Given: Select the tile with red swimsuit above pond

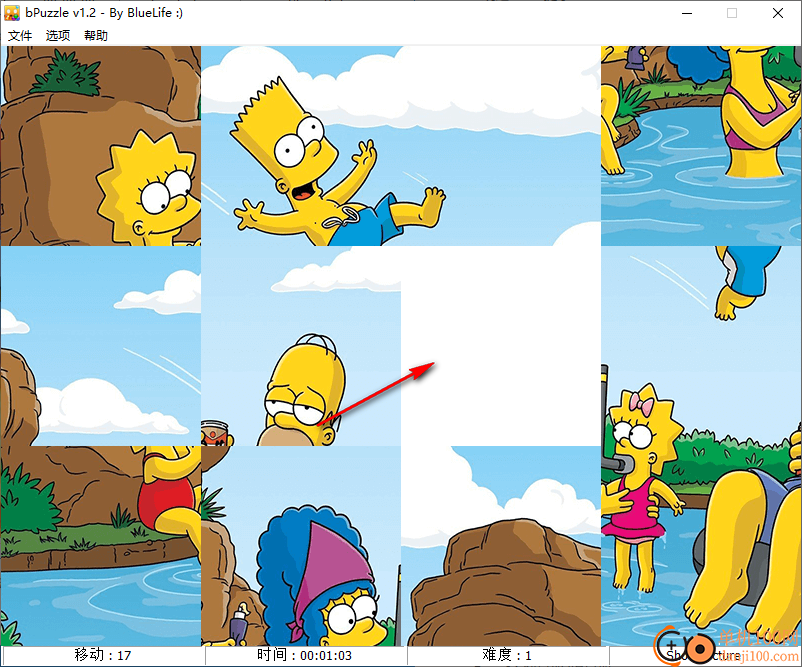Looking at the screenshot, I should tap(101, 546).
